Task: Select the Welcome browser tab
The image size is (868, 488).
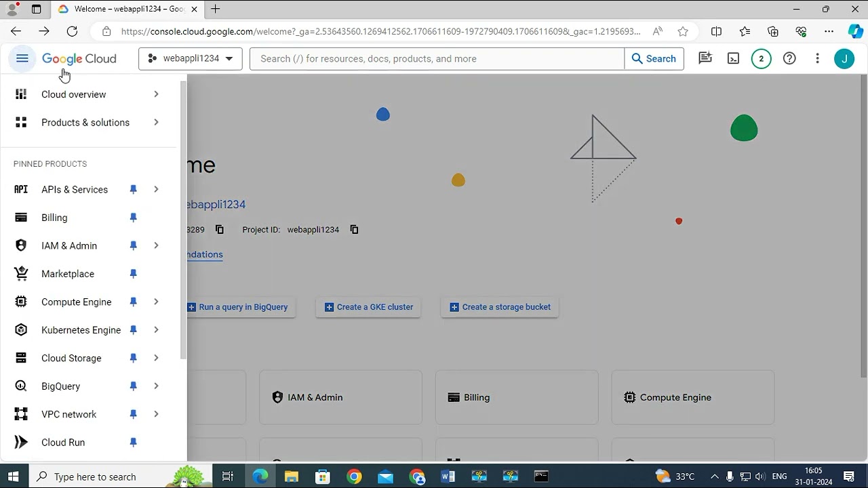Action: coord(126,9)
